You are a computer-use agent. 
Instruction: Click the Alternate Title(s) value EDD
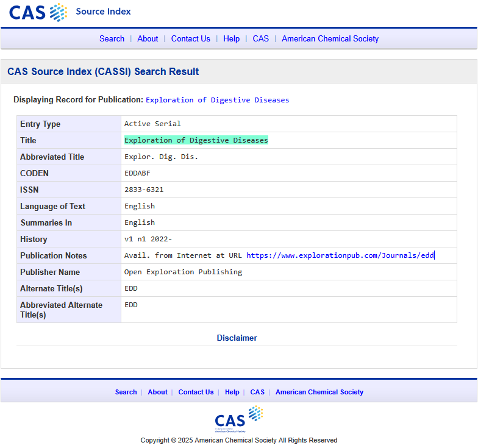(131, 288)
